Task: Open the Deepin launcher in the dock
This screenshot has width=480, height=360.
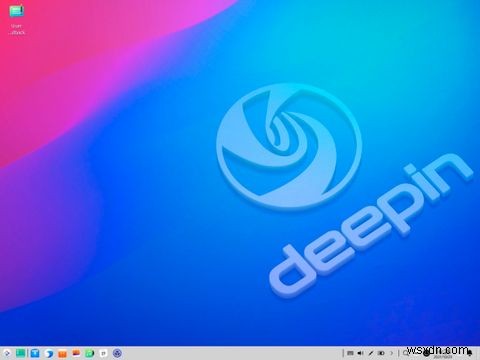Action: (x=6, y=353)
